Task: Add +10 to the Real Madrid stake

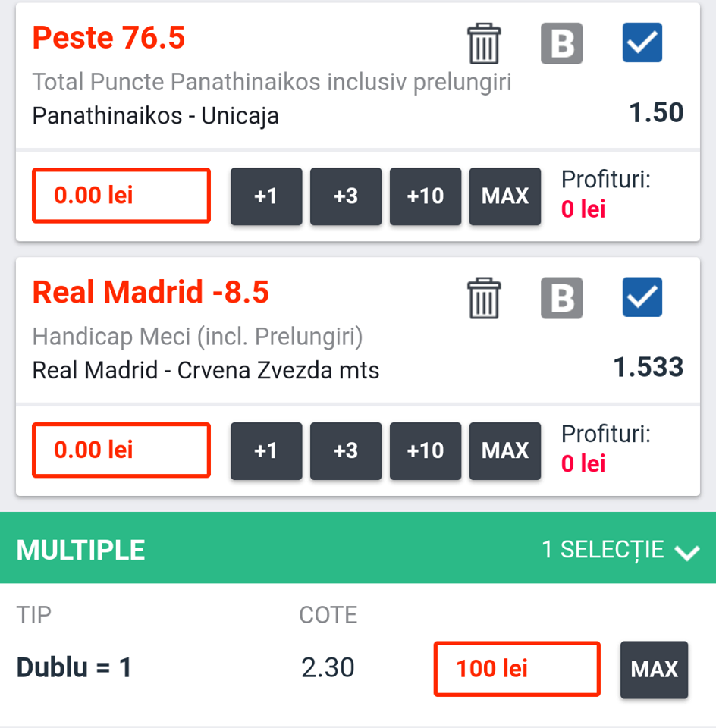Action: pyautogui.click(x=426, y=451)
